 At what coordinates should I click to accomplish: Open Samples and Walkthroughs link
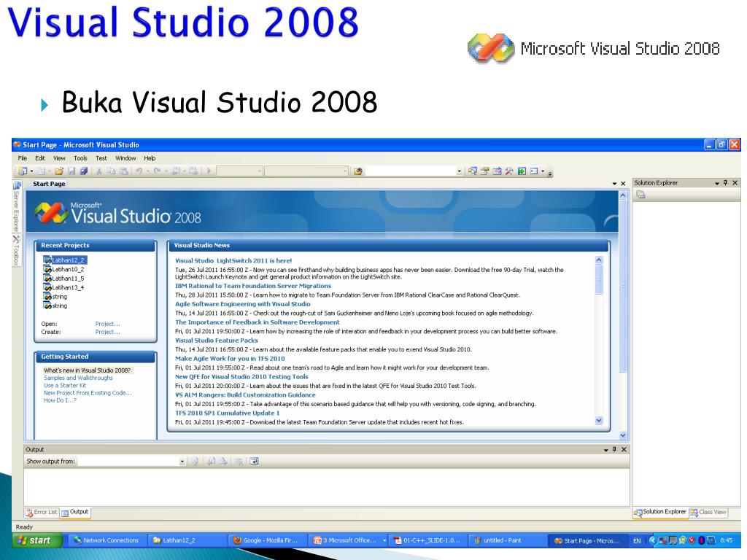[78, 378]
